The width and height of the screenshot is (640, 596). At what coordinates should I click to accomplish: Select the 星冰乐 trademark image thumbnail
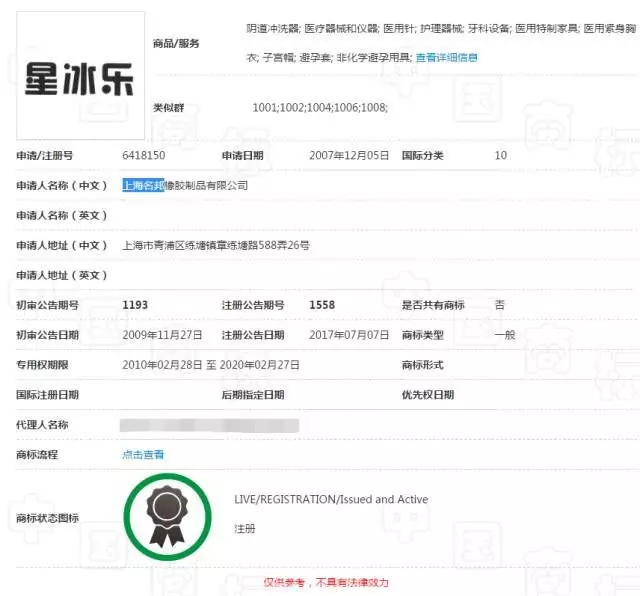tap(80, 76)
